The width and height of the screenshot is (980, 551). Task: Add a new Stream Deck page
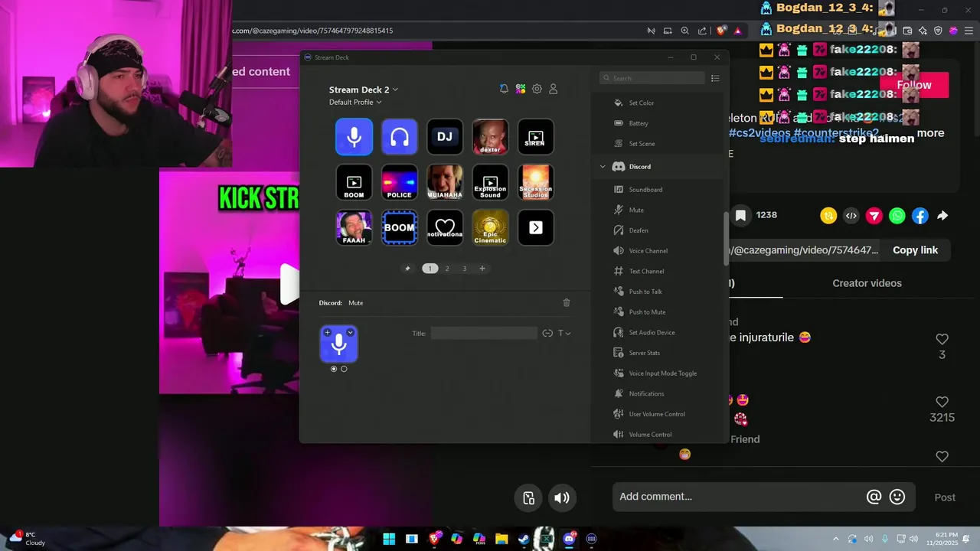(482, 269)
